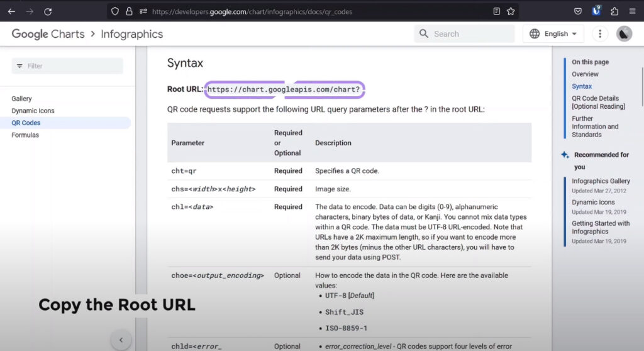The height and width of the screenshot is (351, 644).
Task: Select QR Codes in left navigation
Action: coord(26,123)
